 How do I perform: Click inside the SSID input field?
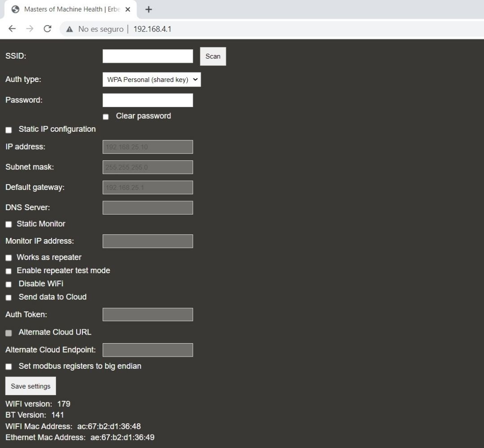147,56
